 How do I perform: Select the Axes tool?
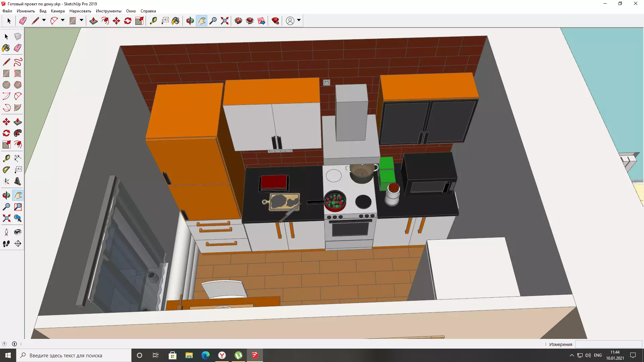(6, 181)
